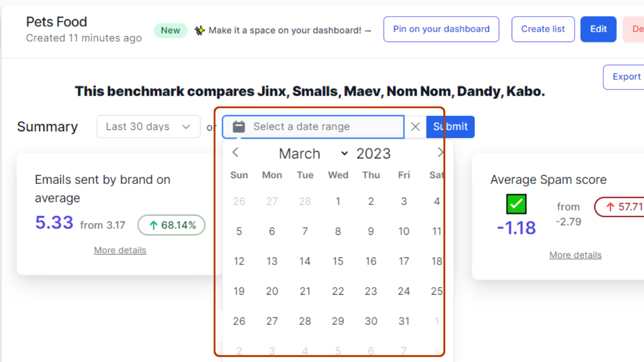This screenshot has height=362, width=644.
Task: Select March 2 in the calendar
Action: pyautogui.click(x=371, y=201)
